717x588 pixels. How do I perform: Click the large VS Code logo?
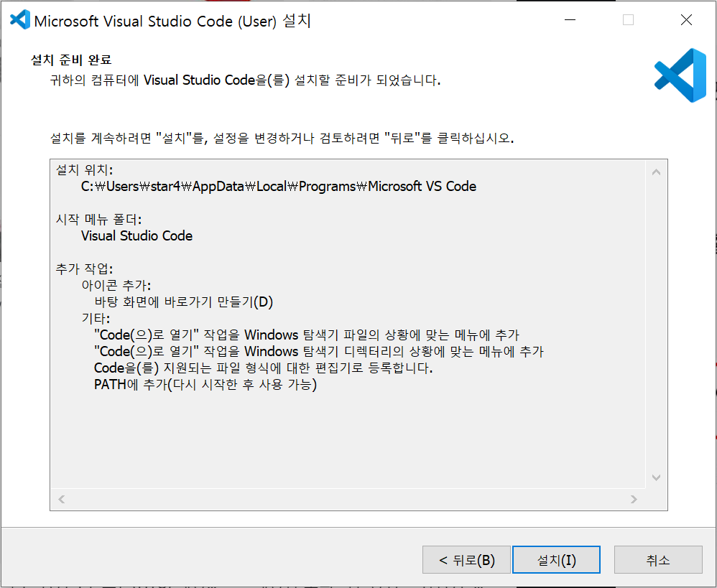tap(680, 75)
